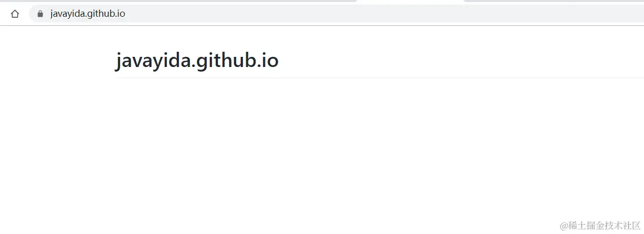644x234 pixels.
Task: Click "javayida" portion of the address bar URL
Action: point(67,14)
